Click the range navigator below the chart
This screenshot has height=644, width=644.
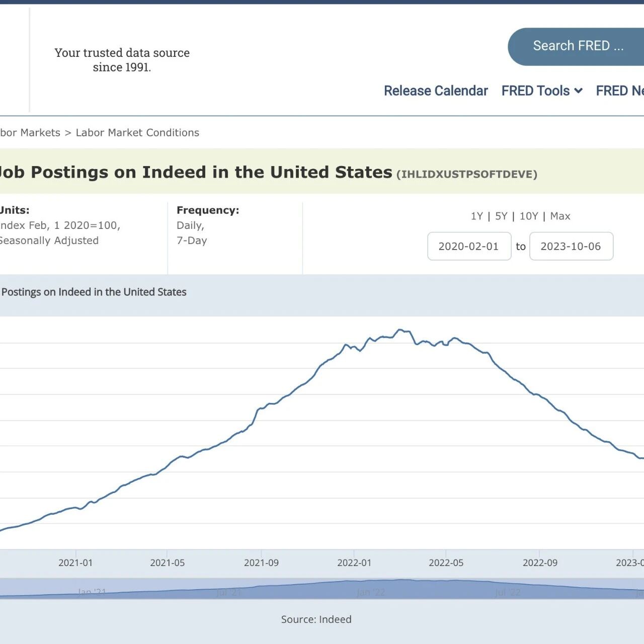(322, 588)
